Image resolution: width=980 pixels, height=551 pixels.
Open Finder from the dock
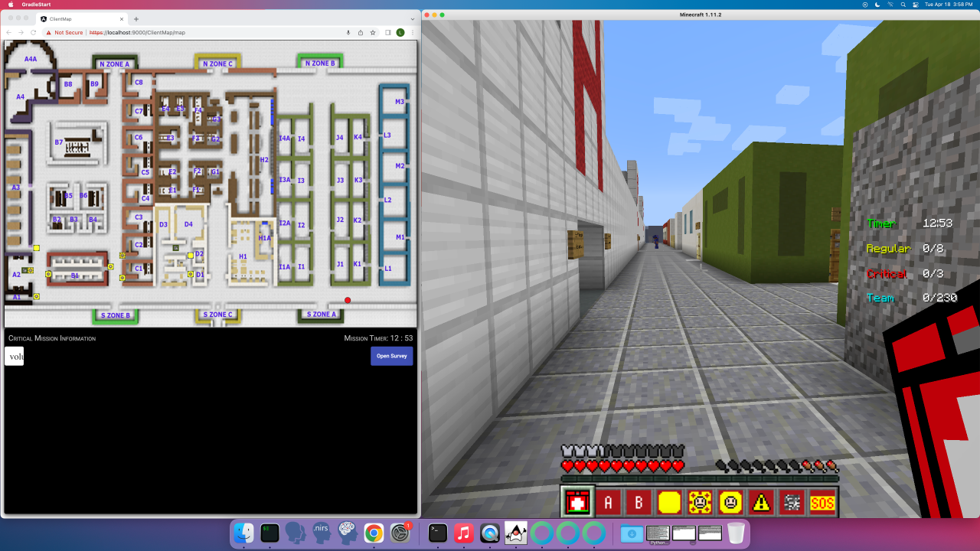[x=244, y=533]
